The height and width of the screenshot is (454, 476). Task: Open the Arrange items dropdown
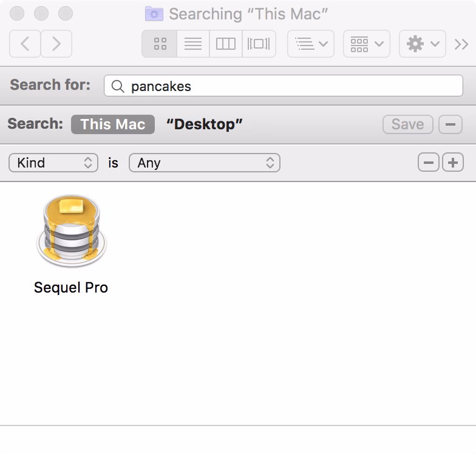click(x=311, y=44)
